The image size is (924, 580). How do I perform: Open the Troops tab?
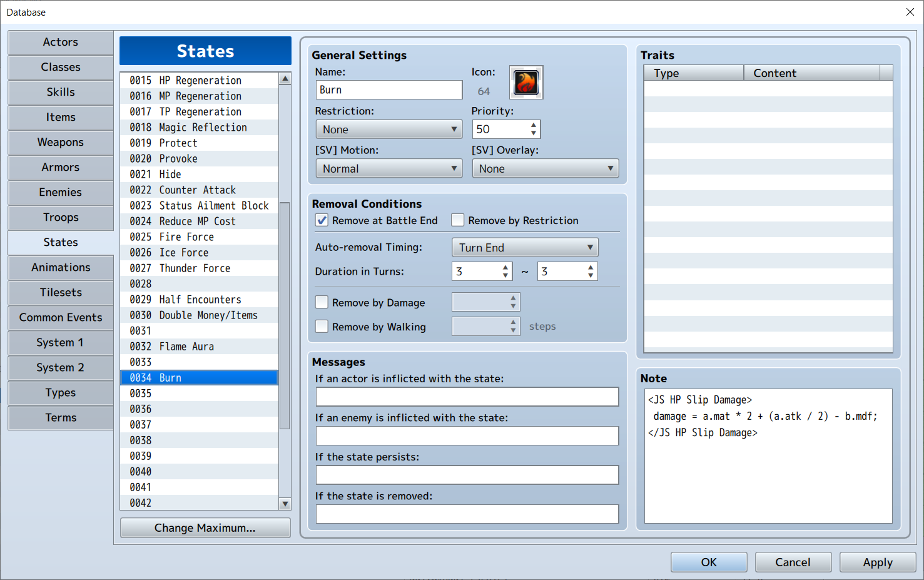(x=61, y=218)
